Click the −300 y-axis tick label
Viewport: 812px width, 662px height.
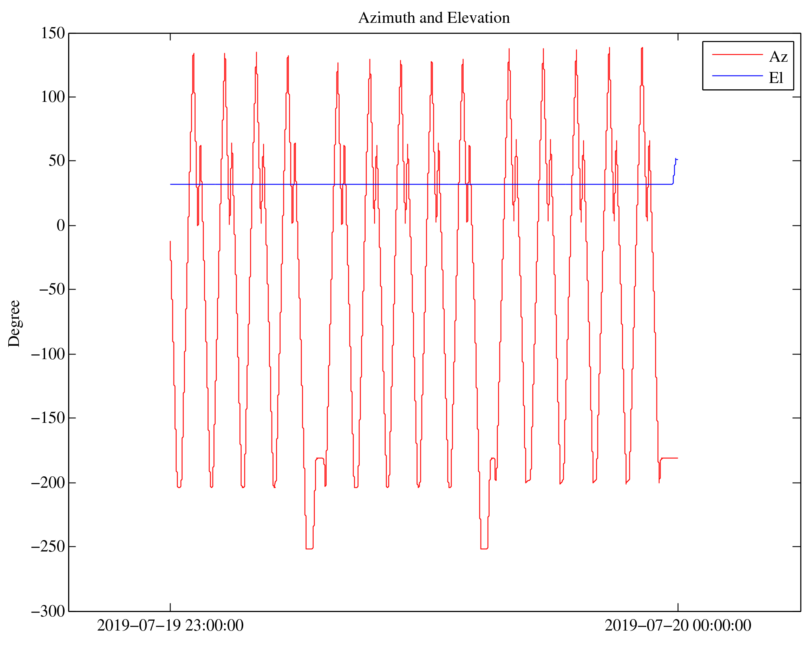coord(48,611)
